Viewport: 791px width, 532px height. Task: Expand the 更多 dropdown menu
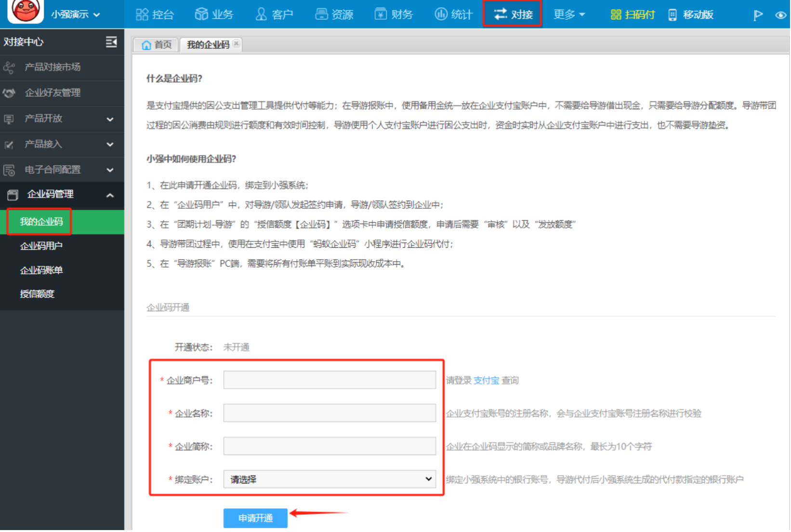[569, 14]
